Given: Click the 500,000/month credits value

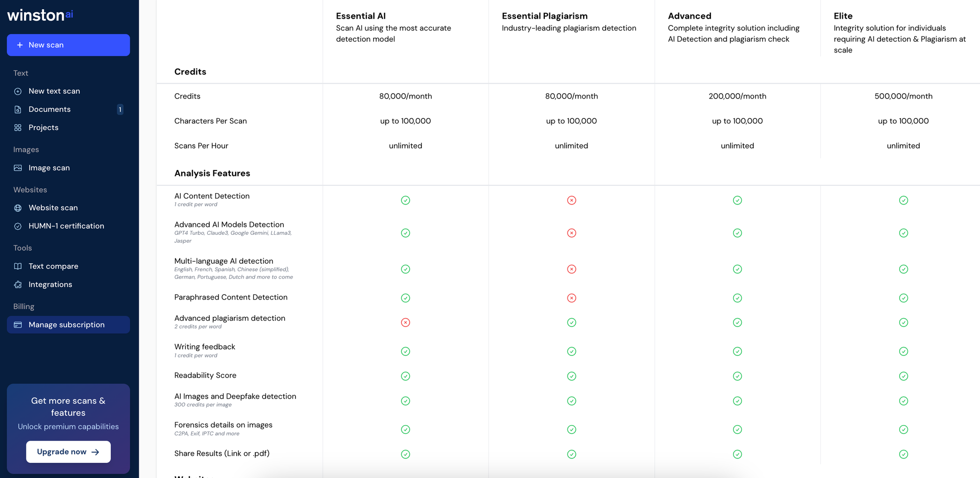Looking at the screenshot, I should 904,96.
